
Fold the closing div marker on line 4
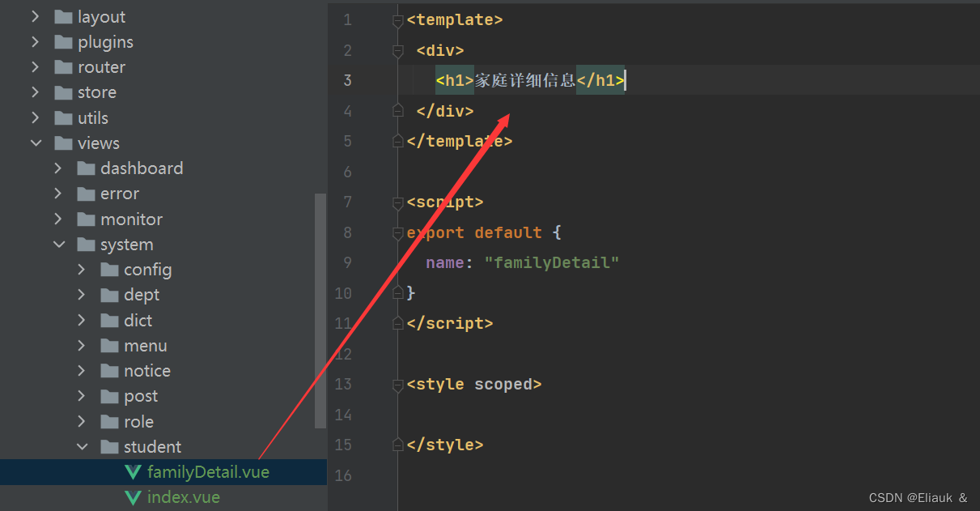click(397, 110)
